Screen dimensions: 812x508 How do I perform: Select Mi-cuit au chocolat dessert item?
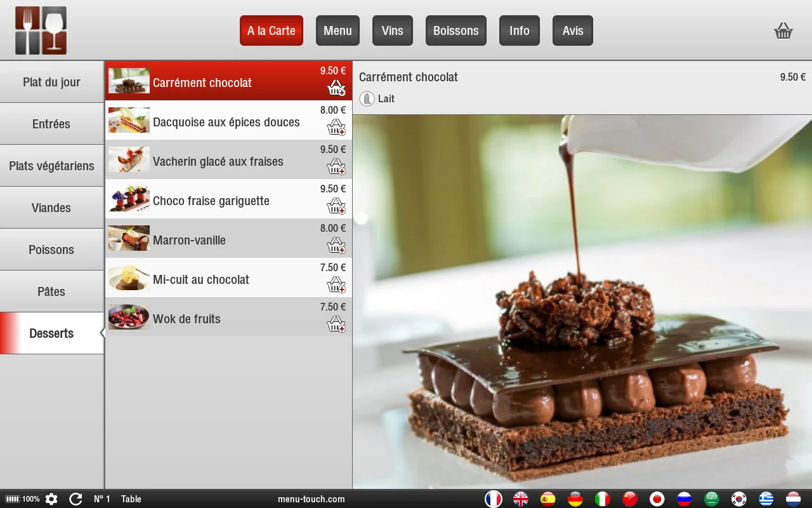(201, 279)
